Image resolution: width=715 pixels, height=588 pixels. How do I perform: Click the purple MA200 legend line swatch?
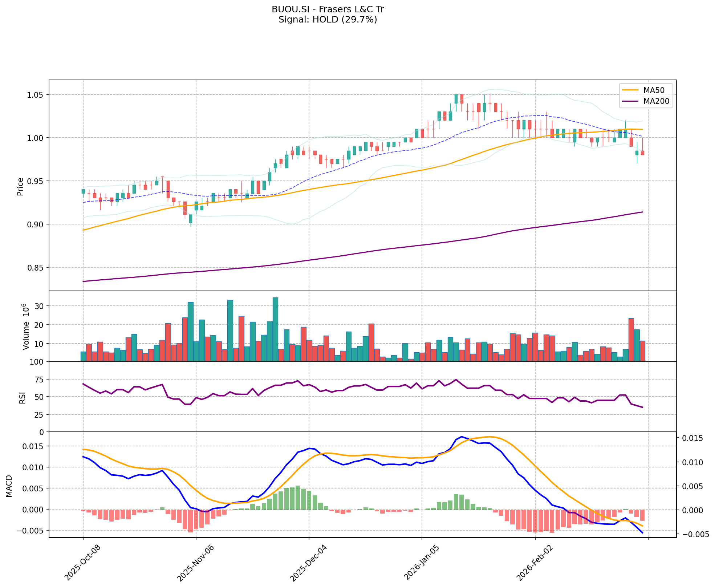click(x=630, y=101)
